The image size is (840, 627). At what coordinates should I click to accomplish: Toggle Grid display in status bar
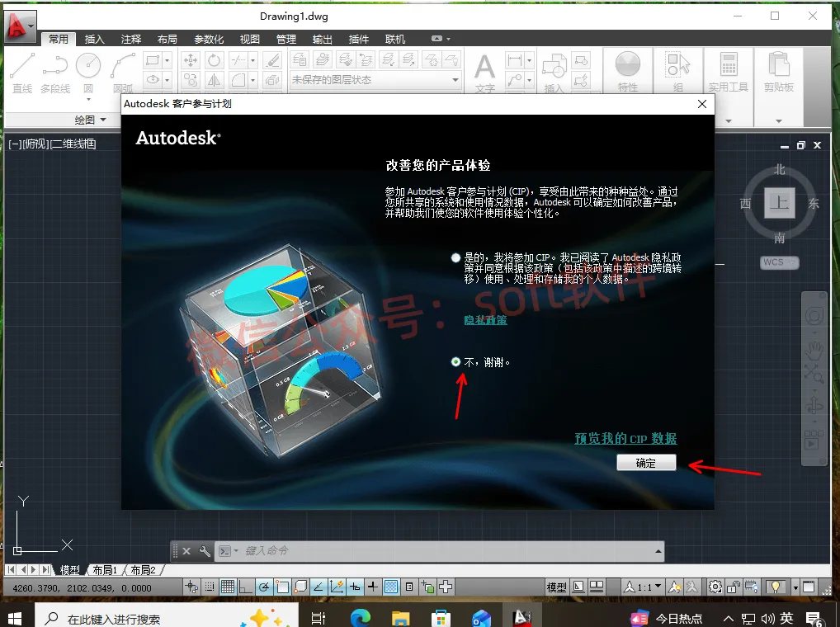click(x=227, y=587)
